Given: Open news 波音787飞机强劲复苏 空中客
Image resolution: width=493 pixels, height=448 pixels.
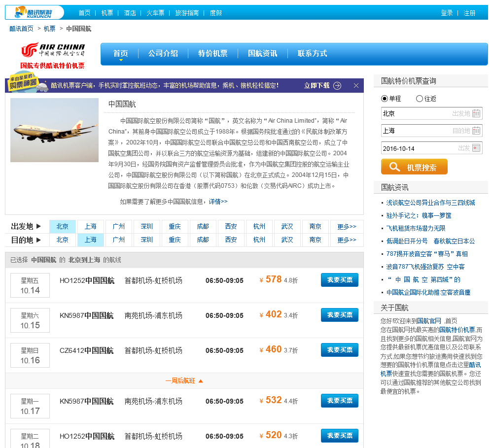Looking at the screenshot, I should coord(425,267).
